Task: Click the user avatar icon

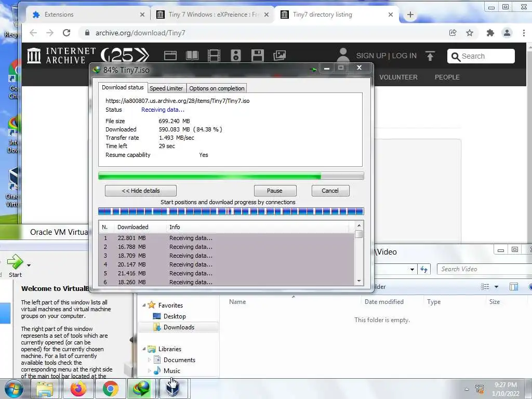Action: 343,55
